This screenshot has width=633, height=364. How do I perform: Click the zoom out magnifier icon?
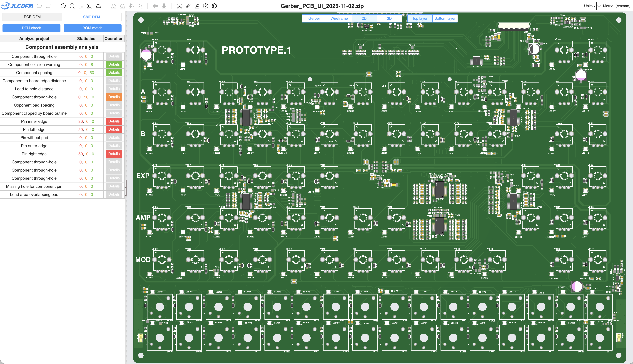(x=72, y=6)
